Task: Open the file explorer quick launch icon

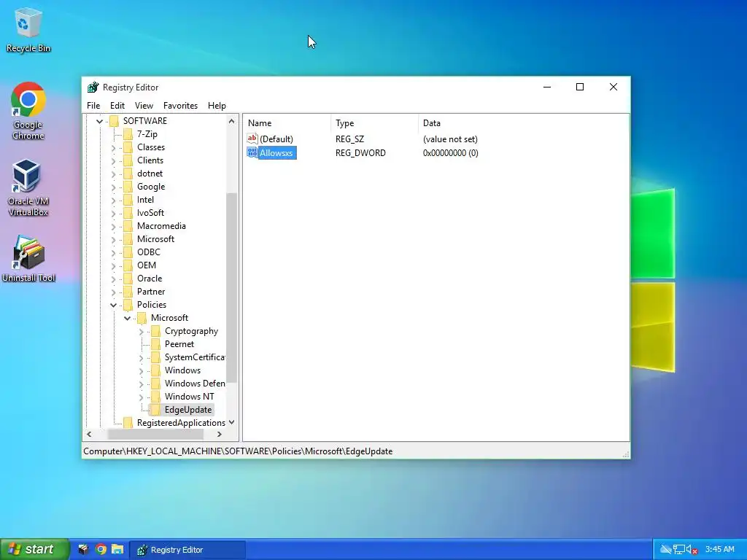Action: coord(117,549)
